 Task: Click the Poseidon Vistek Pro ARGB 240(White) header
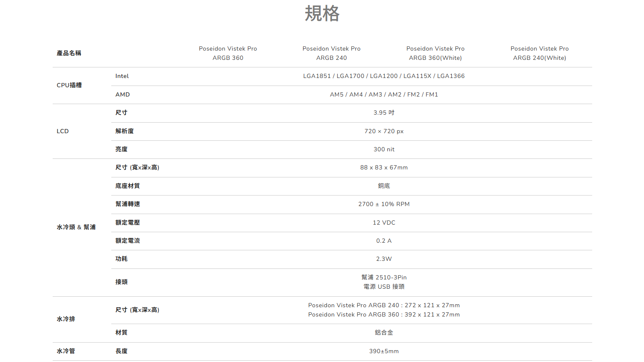pos(539,53)
